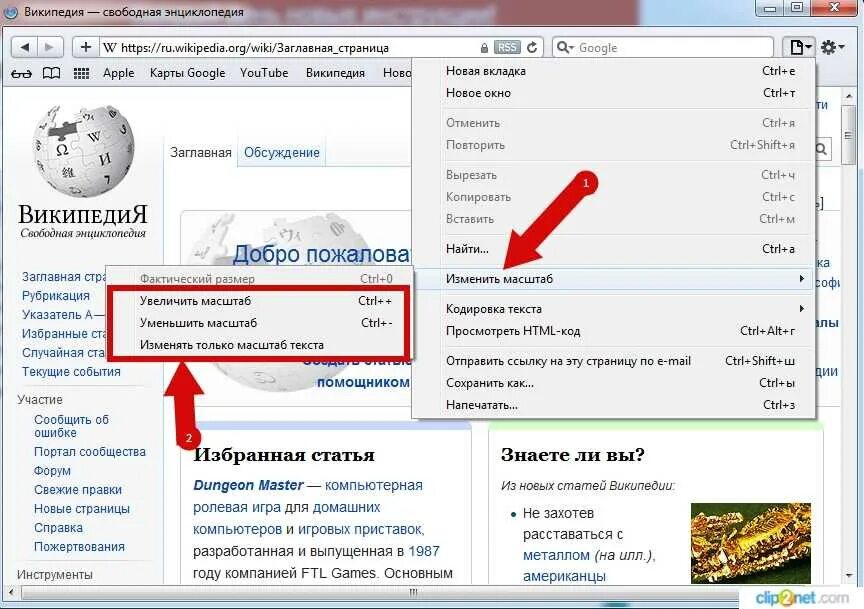Image resolution: width=864 pixels, height=609 pixels.
Task: Select Фактический размер in submenu
Action: pyautogui.click(x=259, y=279)
